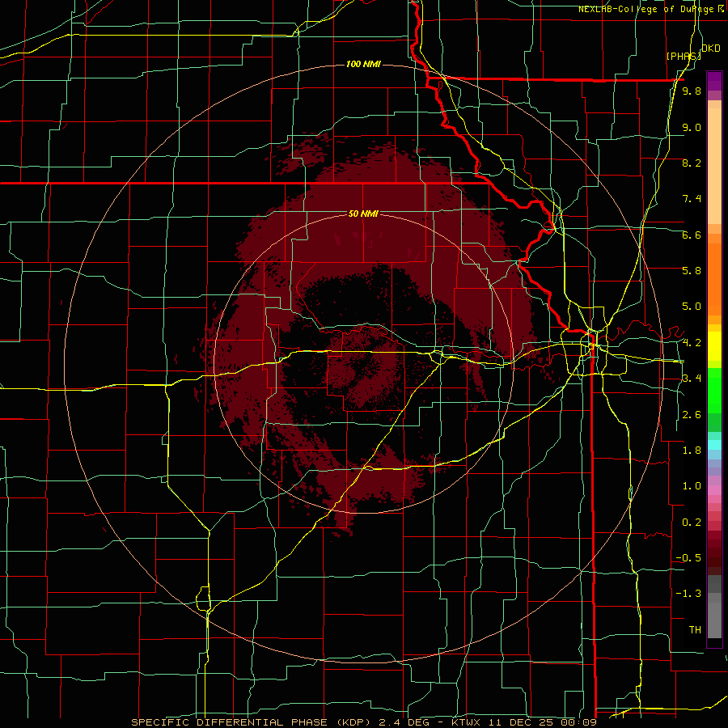Click the 5.0 scale value

tap(692, 307)
